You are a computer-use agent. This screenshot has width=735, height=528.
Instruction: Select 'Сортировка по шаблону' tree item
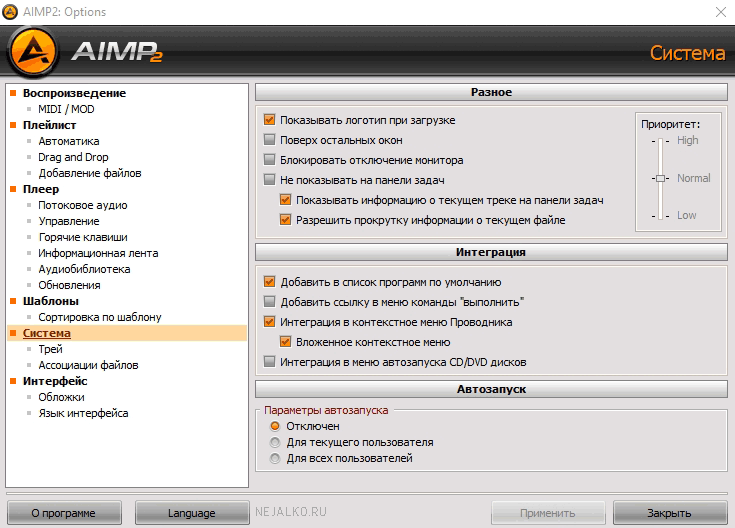pyautogui.click(x=99, y=317)
